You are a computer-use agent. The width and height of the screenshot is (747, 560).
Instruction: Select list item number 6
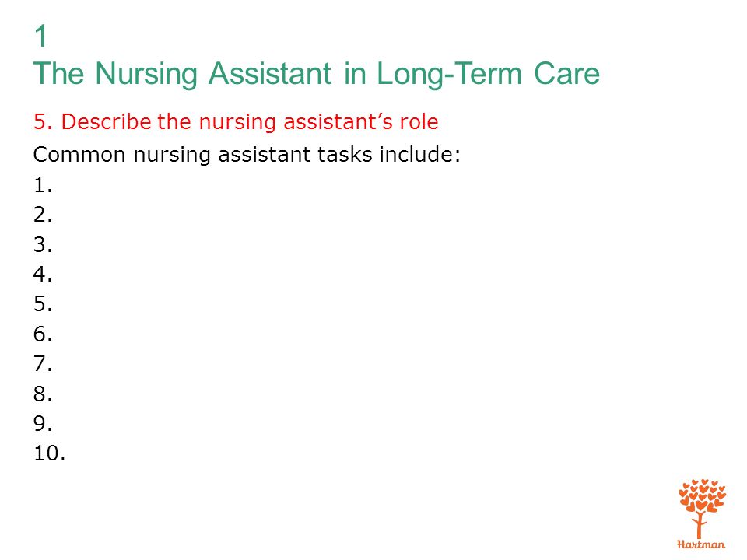(x=43, y=334)
